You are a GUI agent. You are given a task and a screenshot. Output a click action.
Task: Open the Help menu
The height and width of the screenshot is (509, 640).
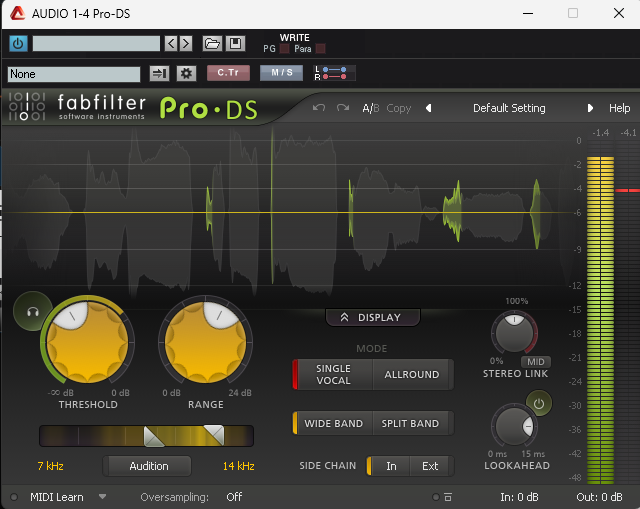620,108
